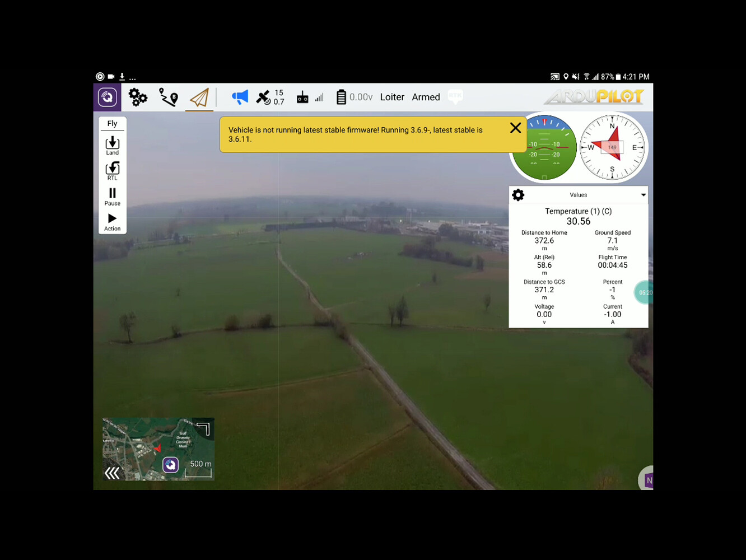Open Values panel settings gear
This screenshot has height=560, width=746.
[x=519, y=195]
